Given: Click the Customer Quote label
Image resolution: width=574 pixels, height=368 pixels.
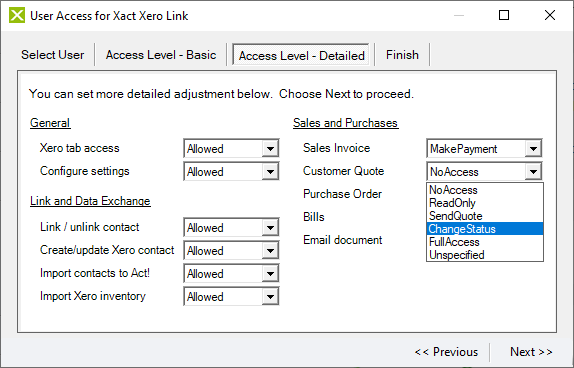Looking at the screenshot, I should (x=343, y=171).
